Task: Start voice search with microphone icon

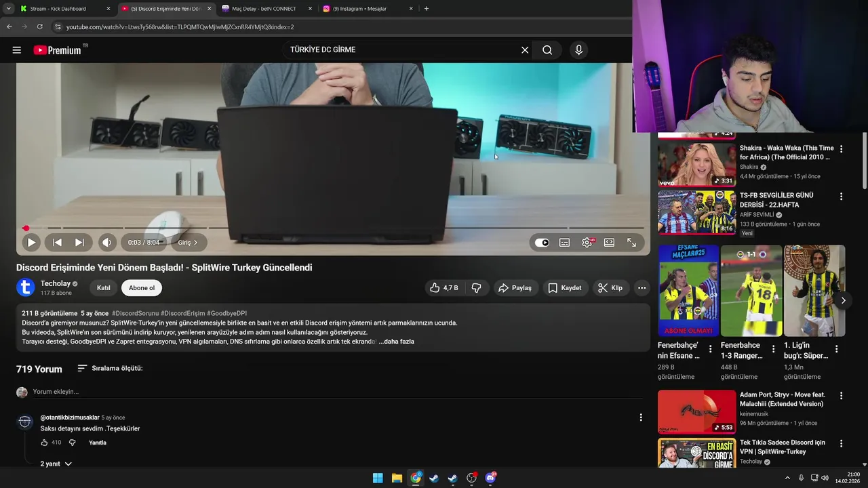Action: tap(578, 49)
